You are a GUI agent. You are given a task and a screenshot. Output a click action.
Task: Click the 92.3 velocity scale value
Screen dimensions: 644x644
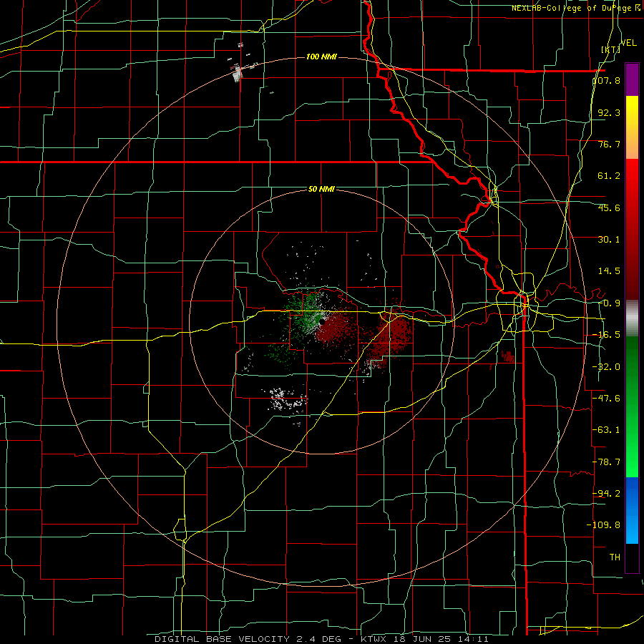[609, 112]
